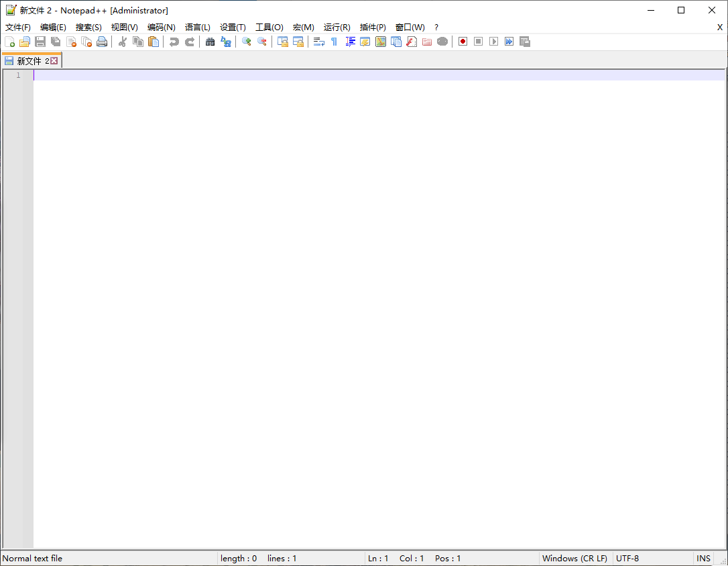Start macro recording with red button
This screenshot has width=728, height=566.
click(x=463, y=42)
